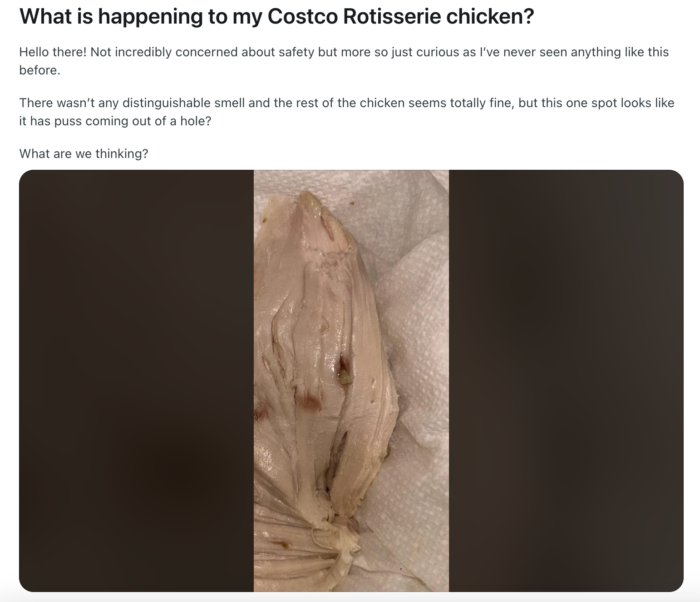Click the paragraph starting 'Hello there!'
Screen dimensions: 700x602
tap(344, 61)
